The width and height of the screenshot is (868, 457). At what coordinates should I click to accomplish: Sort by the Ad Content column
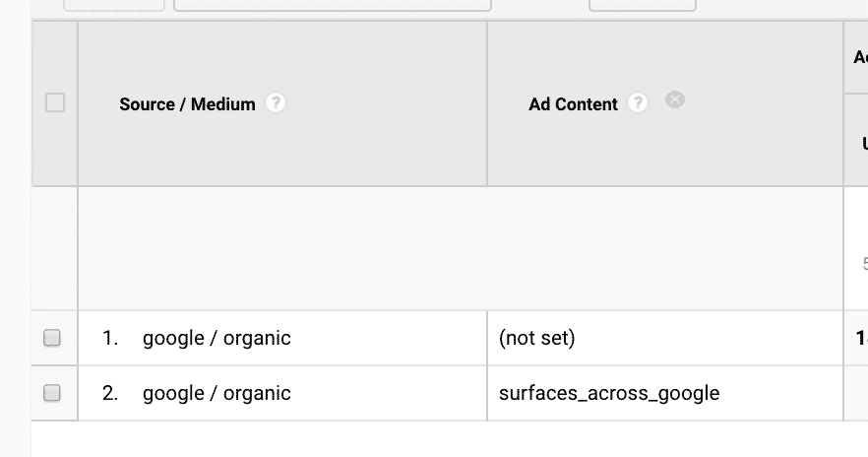pos(573,104)
